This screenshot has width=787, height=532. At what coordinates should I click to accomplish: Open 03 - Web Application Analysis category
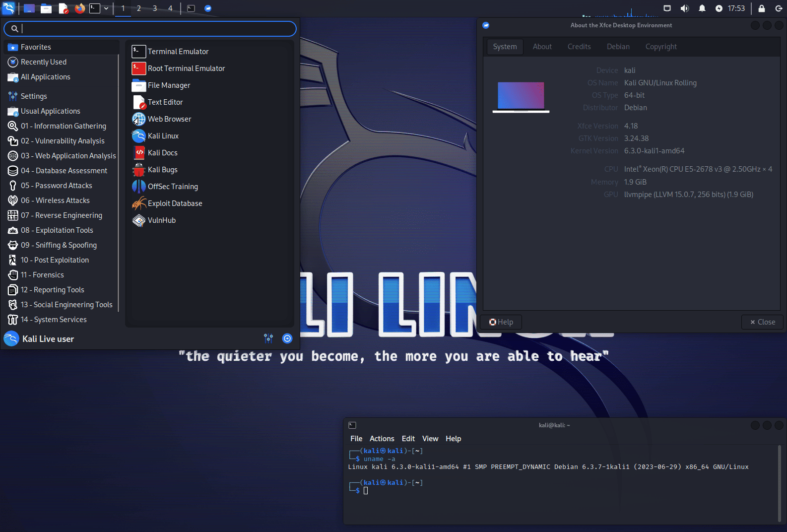(x=62, y=156)
